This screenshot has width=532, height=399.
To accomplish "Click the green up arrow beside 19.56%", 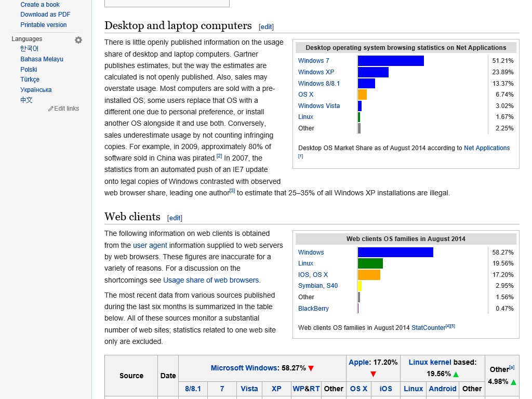I will (456, 374).
